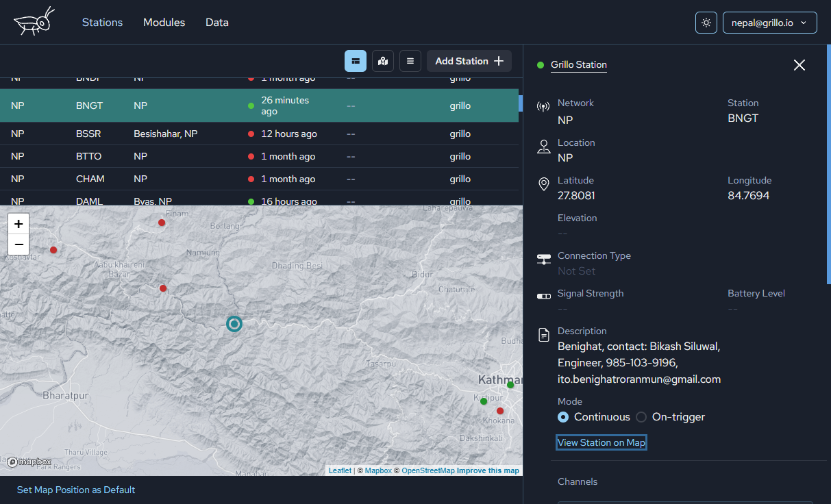The height and width of the screenshot is (504, 831).
Task: Open the OpenStreetMap attribution link
Action: click(x=428, y=470)
